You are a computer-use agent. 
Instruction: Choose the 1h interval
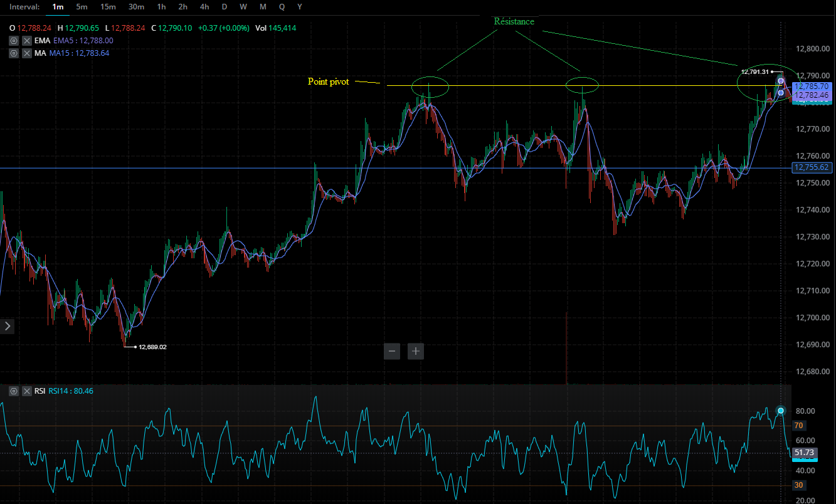pos(161,6)
